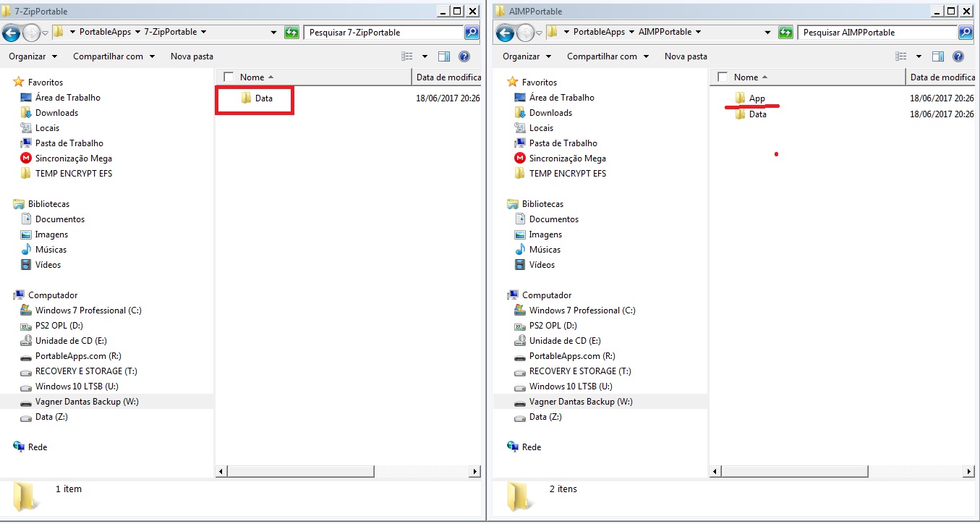
Task: Click horizontal scrollbar right arrow in right window
Action: (x=969, y=472)
